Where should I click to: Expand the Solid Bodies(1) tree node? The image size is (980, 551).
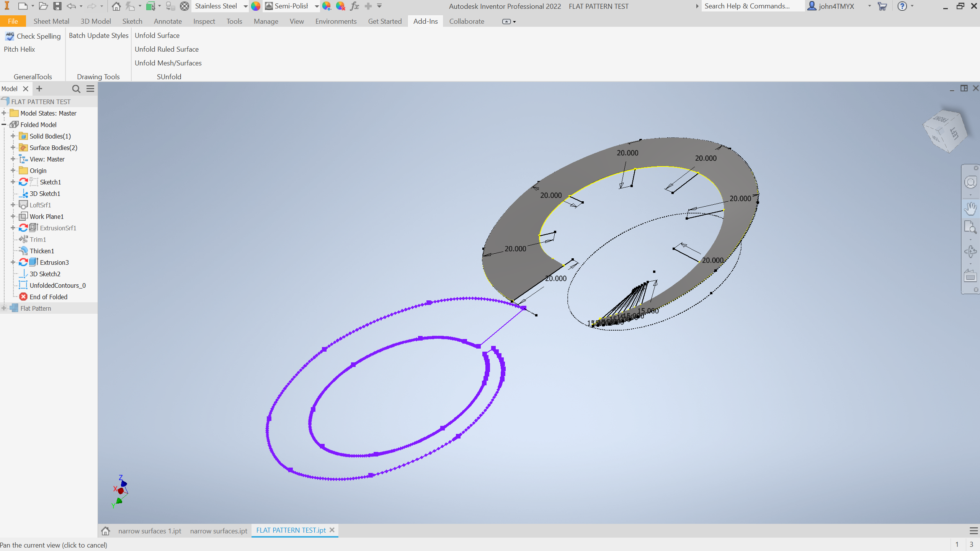click(x=13, y=136)
